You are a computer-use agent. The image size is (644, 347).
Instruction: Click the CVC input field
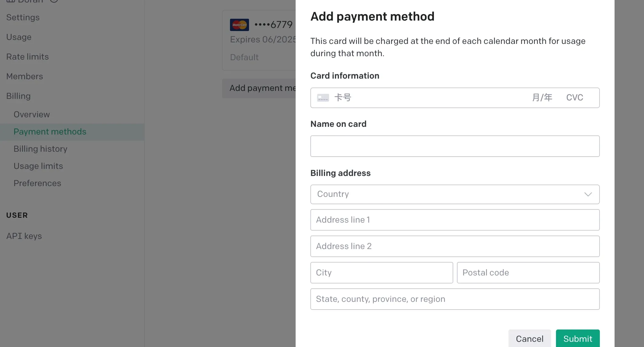pyautogui.click(x=574, y=98)
